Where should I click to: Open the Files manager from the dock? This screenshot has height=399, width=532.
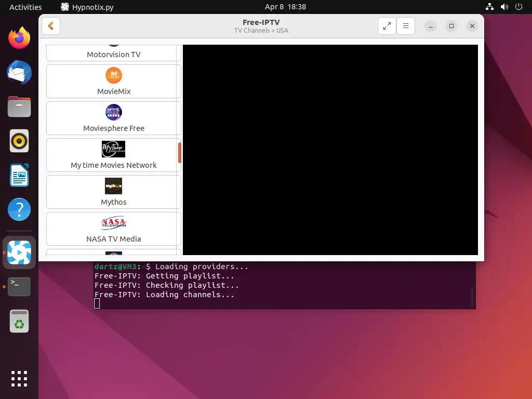19,107
